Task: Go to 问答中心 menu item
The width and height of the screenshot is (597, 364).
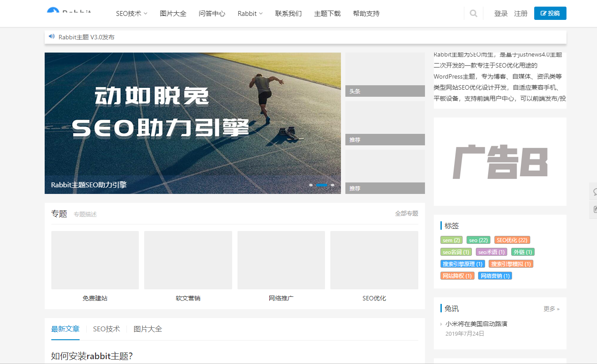Action: pyautogui.click(x=212, y=14)
